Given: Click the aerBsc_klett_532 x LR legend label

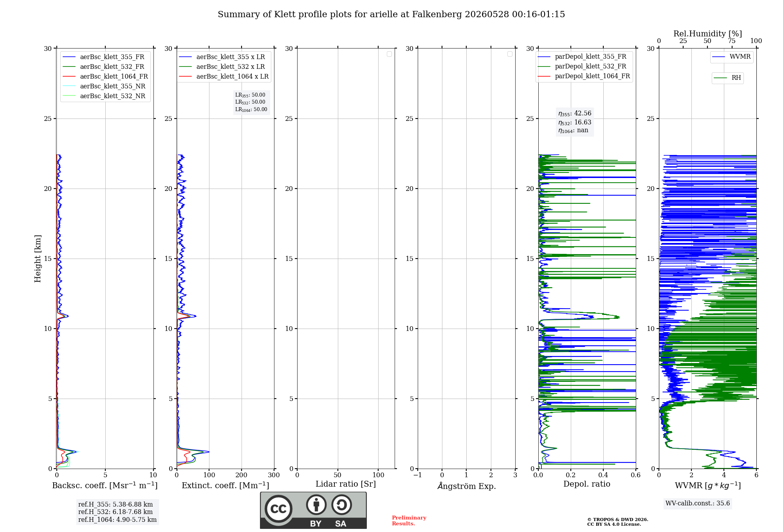Looking at the screenshot, I should coord(230,66).
